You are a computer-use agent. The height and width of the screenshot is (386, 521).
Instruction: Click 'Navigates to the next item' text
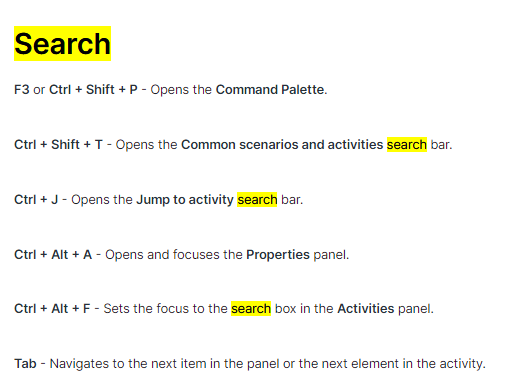click(x=128, y=364)
